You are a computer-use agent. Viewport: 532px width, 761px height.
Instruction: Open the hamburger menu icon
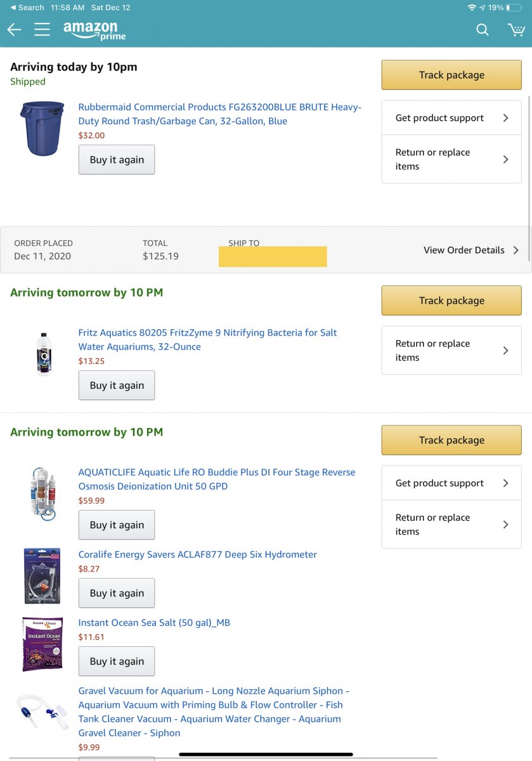42,30
